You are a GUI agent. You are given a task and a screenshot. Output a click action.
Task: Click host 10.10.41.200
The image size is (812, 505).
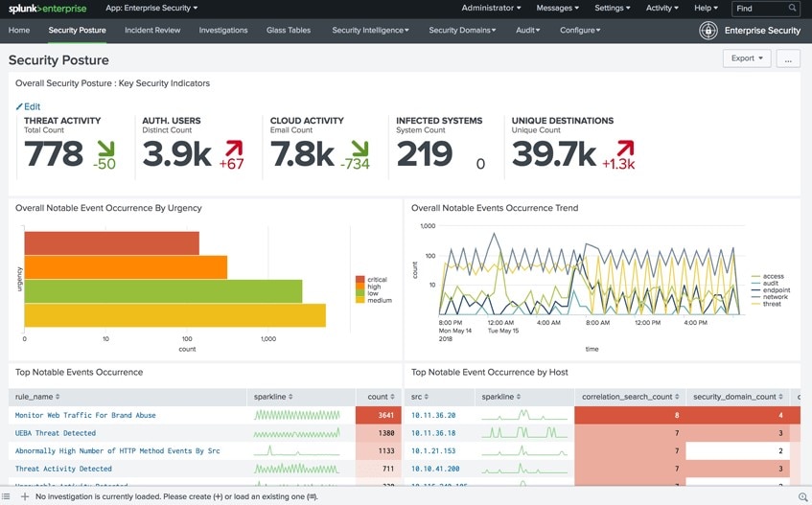435,469
